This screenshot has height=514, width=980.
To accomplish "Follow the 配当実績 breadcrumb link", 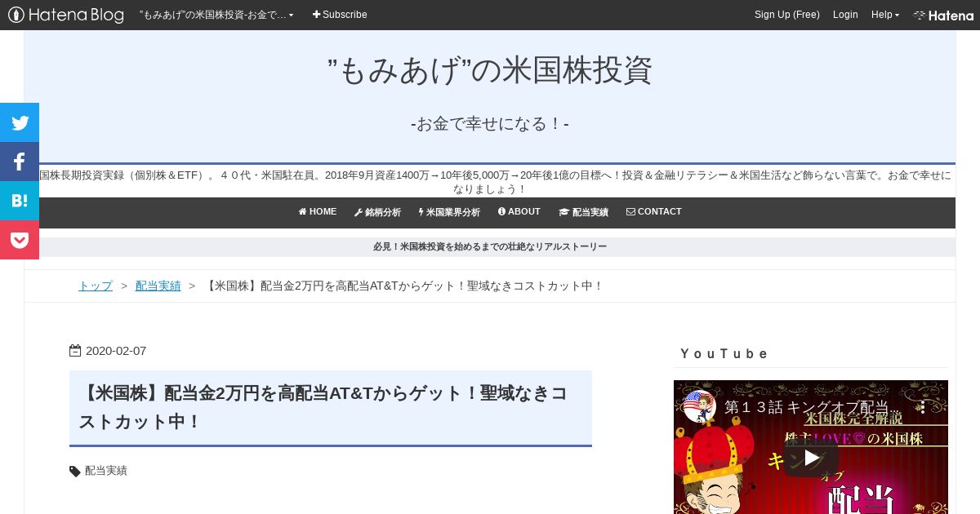I will click(158, 286).
